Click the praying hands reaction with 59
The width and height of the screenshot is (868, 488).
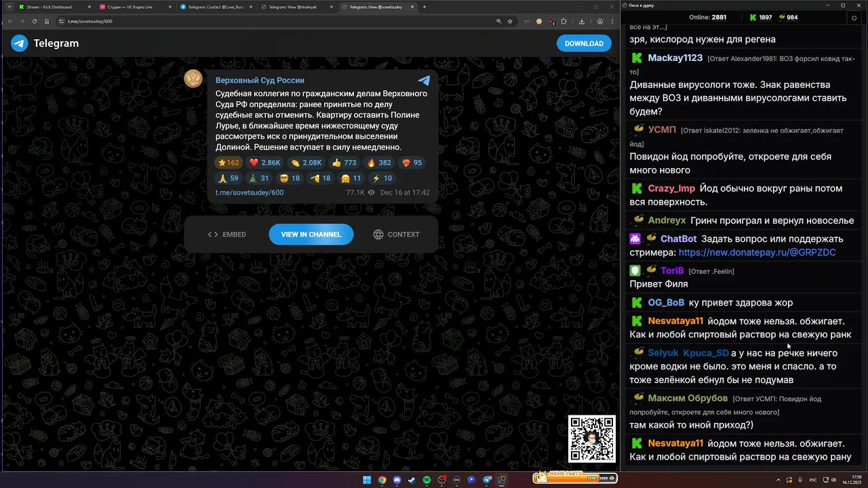click(228, 178)
